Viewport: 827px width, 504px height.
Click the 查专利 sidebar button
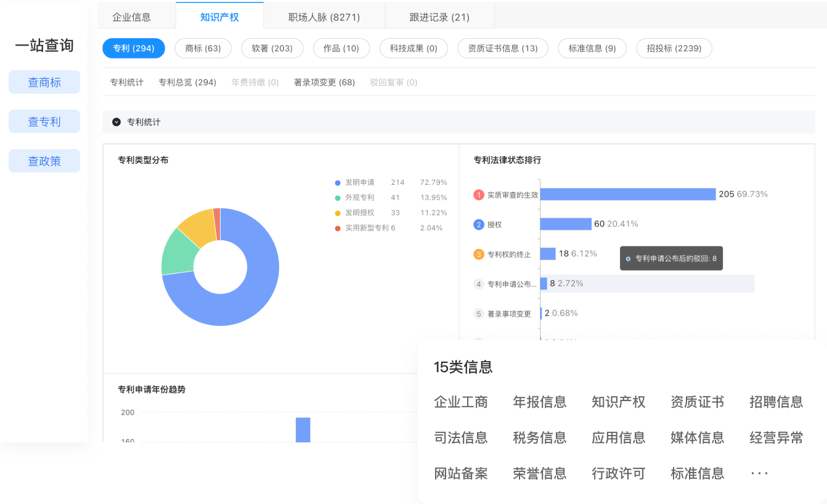click(x=44, y=121)
